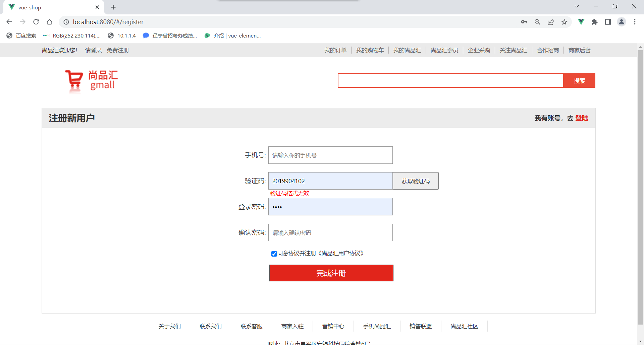This screenshot has height=345, width=644.
Task: Open the RGB(252,230,114) bookmark
Action: coord(72,36)
